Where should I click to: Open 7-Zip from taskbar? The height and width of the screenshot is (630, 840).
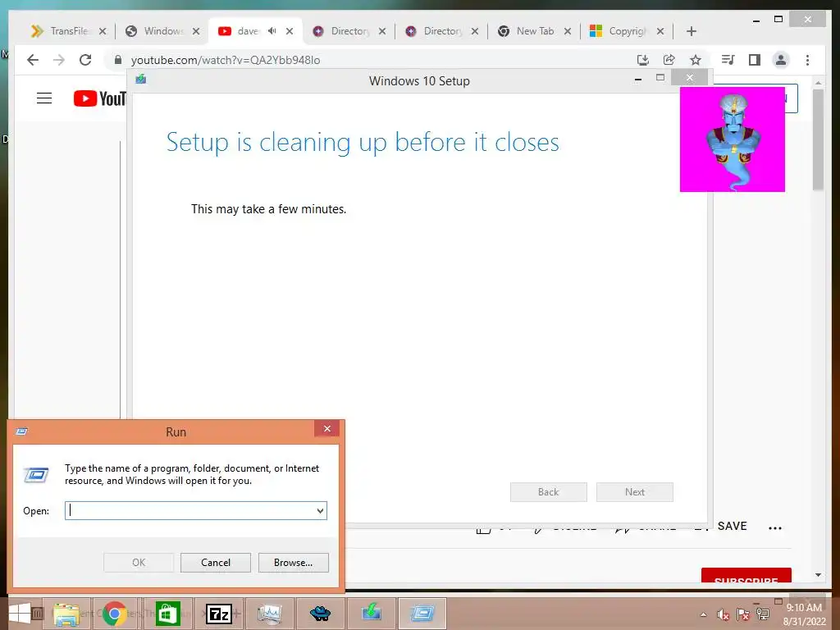[x=218, y=614]
